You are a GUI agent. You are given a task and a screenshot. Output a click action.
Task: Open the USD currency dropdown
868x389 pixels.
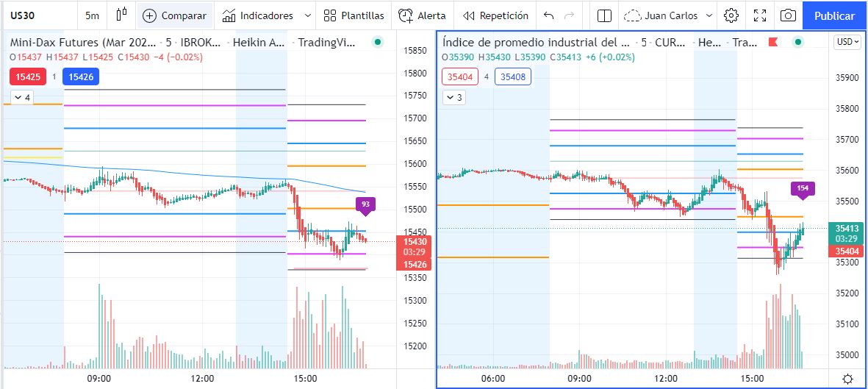(x=847, y=42)
